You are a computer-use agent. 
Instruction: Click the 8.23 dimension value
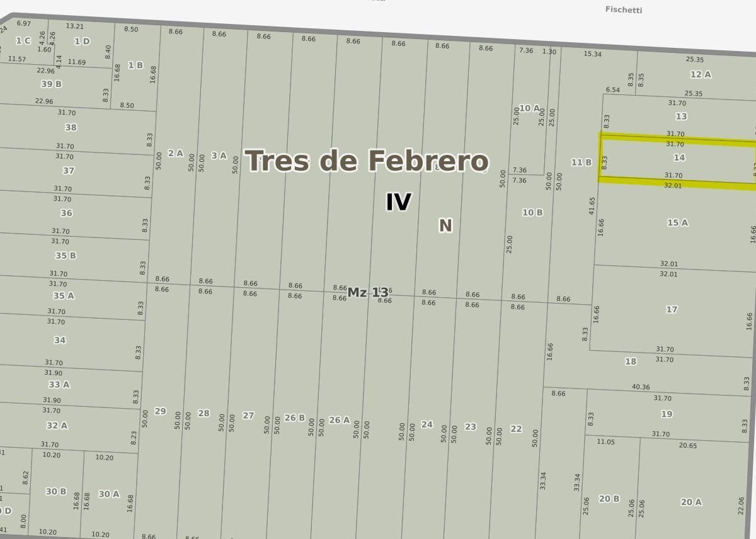coord(134,438)
